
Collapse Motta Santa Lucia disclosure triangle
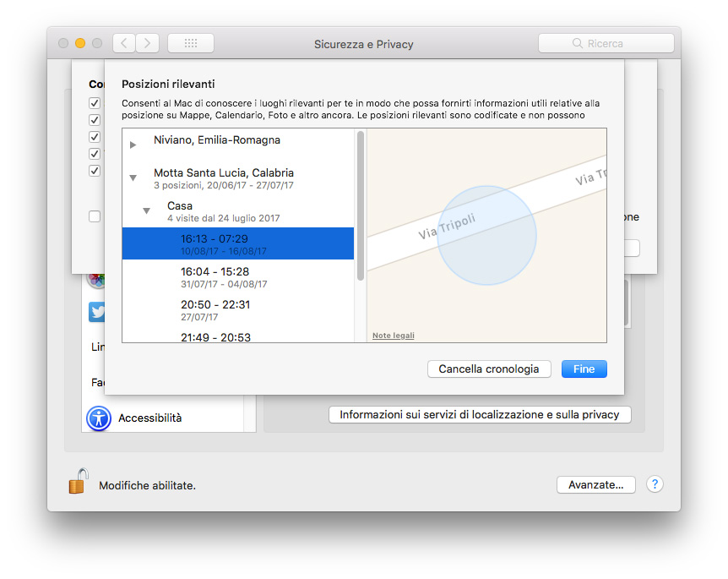(x=133, y=178)
